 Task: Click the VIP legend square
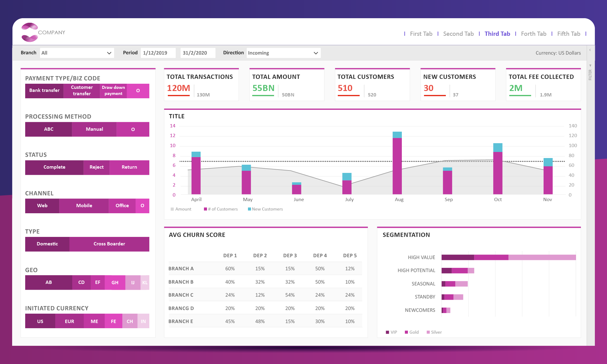387,332
